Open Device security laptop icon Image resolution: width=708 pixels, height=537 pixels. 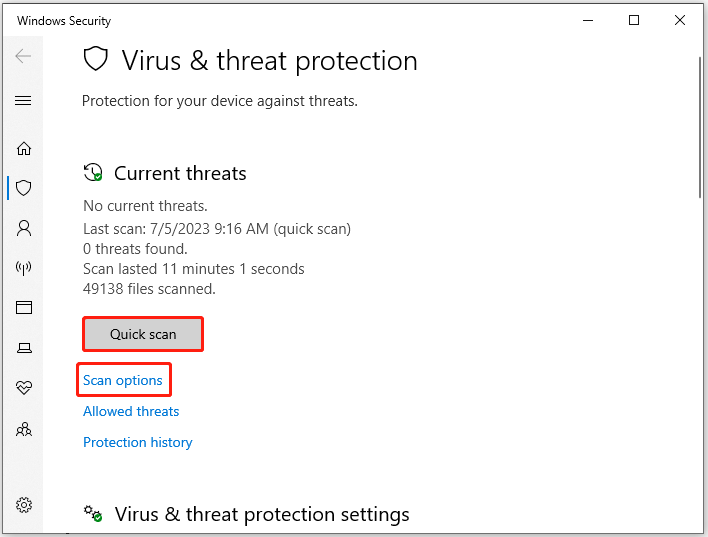[x=24, y=348]
